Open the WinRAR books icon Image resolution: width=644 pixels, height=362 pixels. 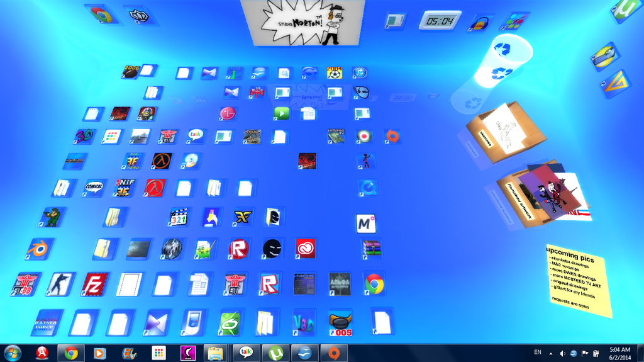coord(371,249)
